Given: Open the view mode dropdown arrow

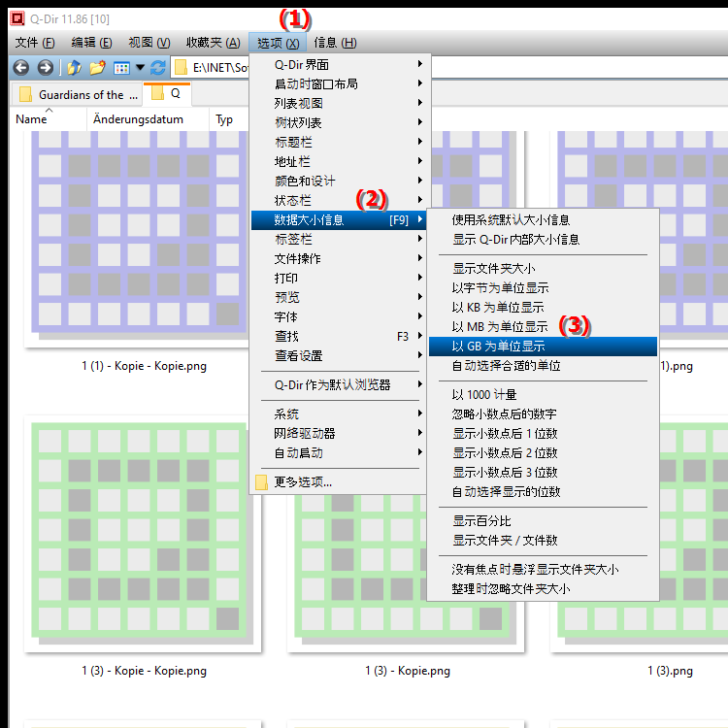Looking at the screenshot, I should (140, 68).
